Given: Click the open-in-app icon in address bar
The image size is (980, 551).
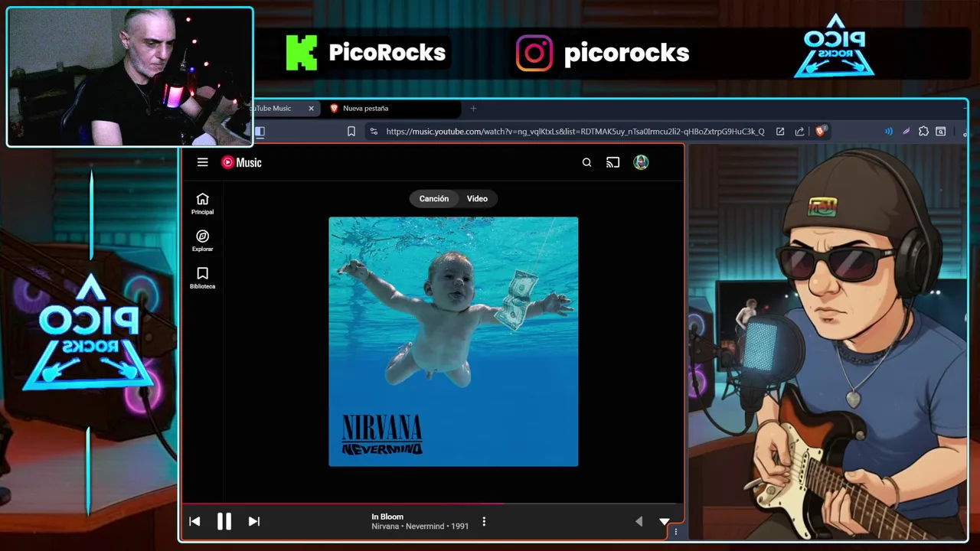Looking at the screenshot, I should [x=780, y=132].
